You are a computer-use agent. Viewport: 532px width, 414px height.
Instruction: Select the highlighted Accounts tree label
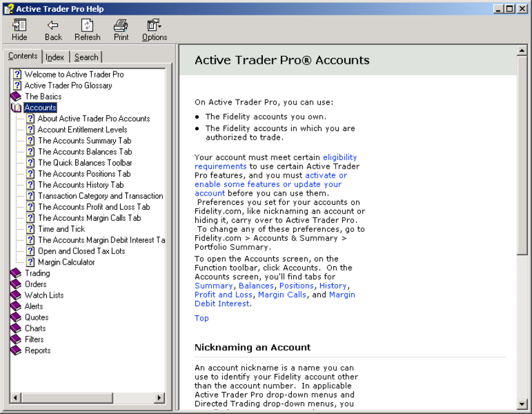[x=41, y=108]
